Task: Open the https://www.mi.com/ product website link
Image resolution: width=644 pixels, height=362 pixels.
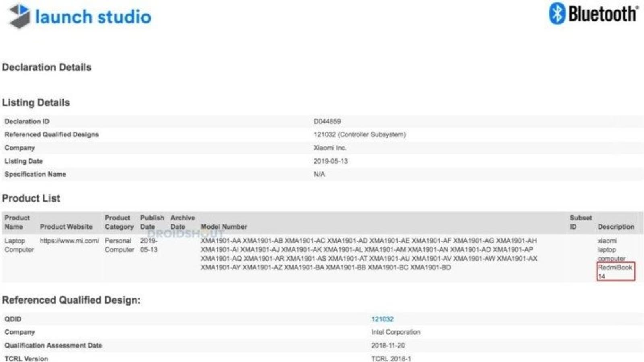Action: [69, 241]
